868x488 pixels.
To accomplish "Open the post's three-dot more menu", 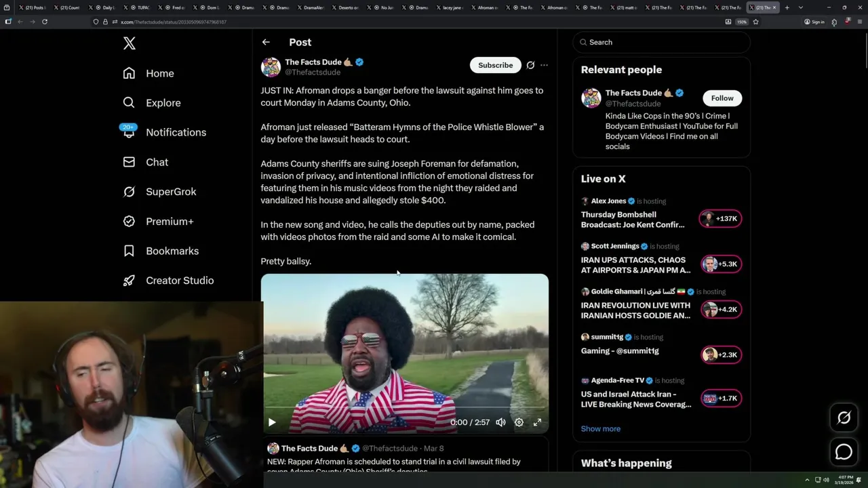I will click(x=544, y=65).
